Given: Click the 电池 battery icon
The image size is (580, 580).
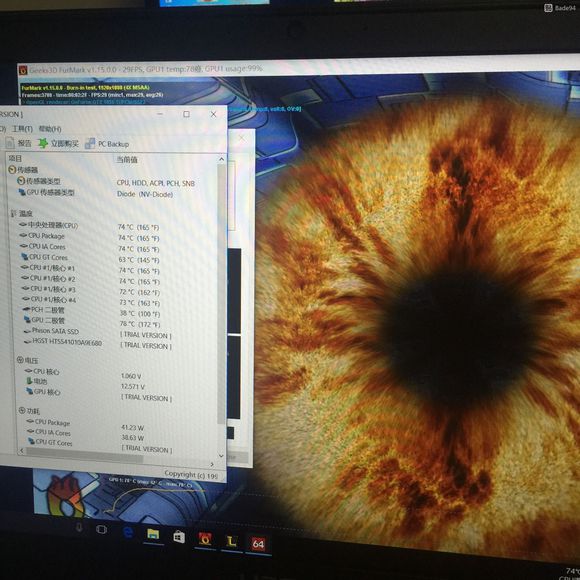Looking at the screenshot, I should click(29, 381).
